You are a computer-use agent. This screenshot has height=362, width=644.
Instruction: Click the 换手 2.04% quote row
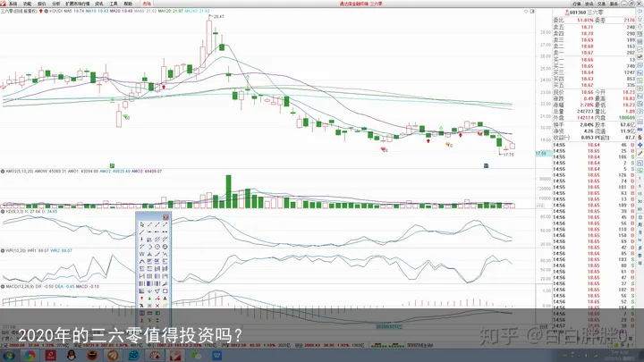pyautogui.click(x=573, y=125)
